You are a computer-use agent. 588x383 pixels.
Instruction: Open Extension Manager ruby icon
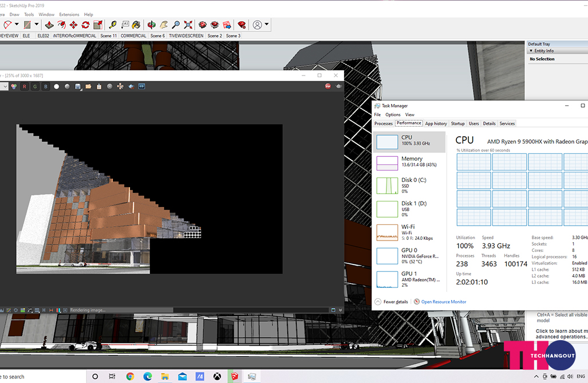click(242, 25)
